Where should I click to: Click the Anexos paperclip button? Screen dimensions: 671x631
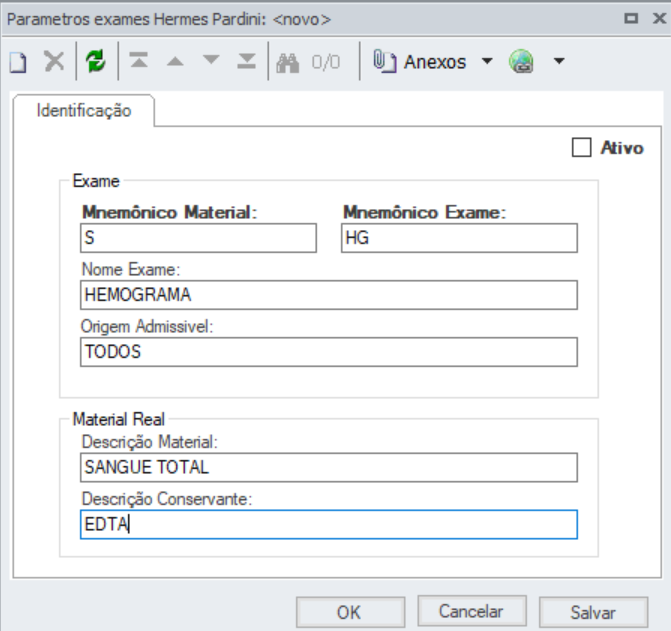pyautogui.click(x=419, y=62)
